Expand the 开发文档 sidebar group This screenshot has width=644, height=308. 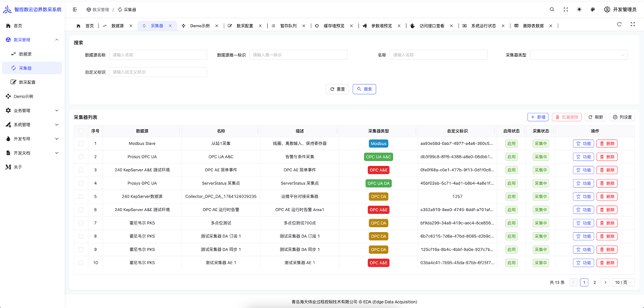pos(32,152)
